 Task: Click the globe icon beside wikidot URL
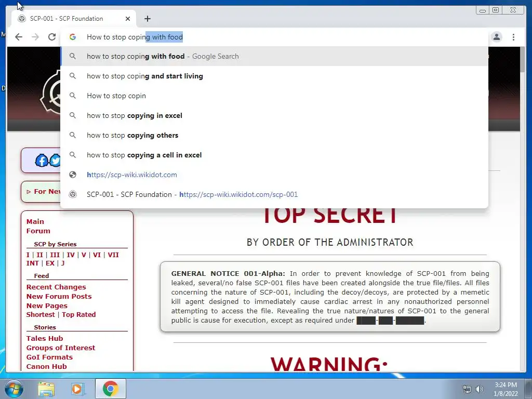tap(73, 175)
